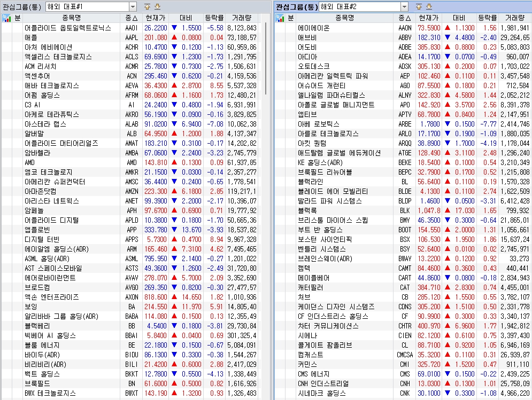
Task: Click 블랙록 current price 1,047.8
Action: click(x=429, y=210)
